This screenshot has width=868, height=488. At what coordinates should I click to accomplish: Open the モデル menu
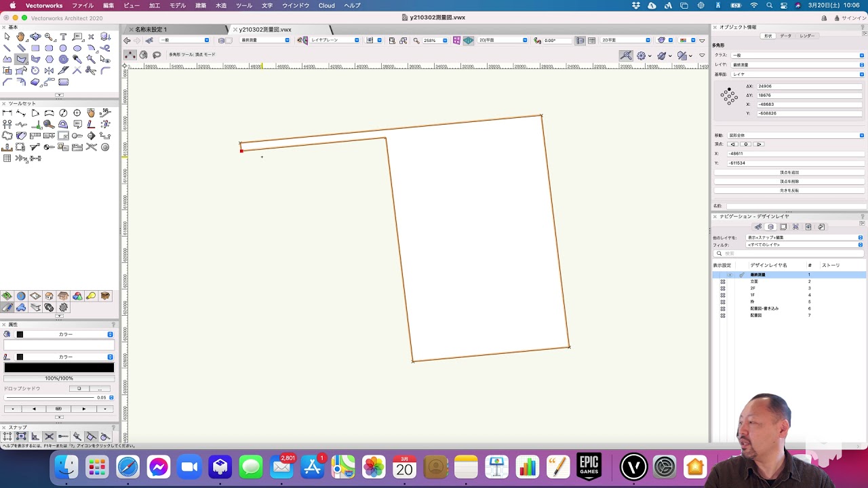pyautogui.click(x=178, y=5)
